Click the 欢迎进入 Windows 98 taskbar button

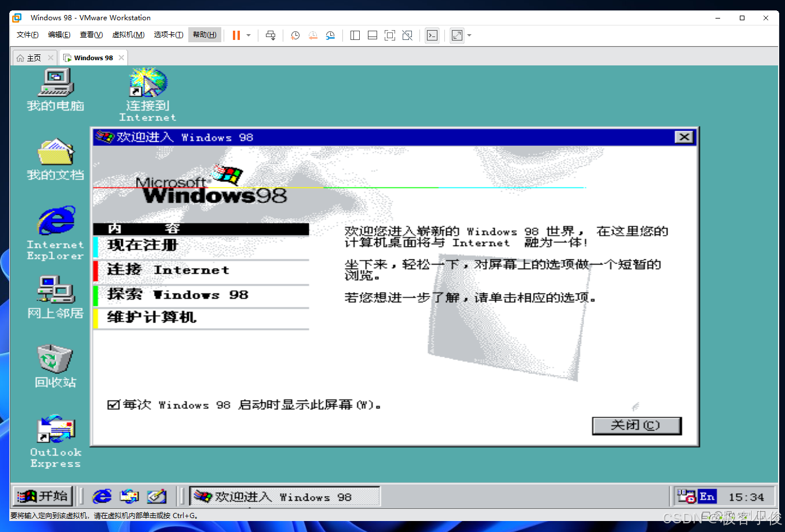pos(285,496)
